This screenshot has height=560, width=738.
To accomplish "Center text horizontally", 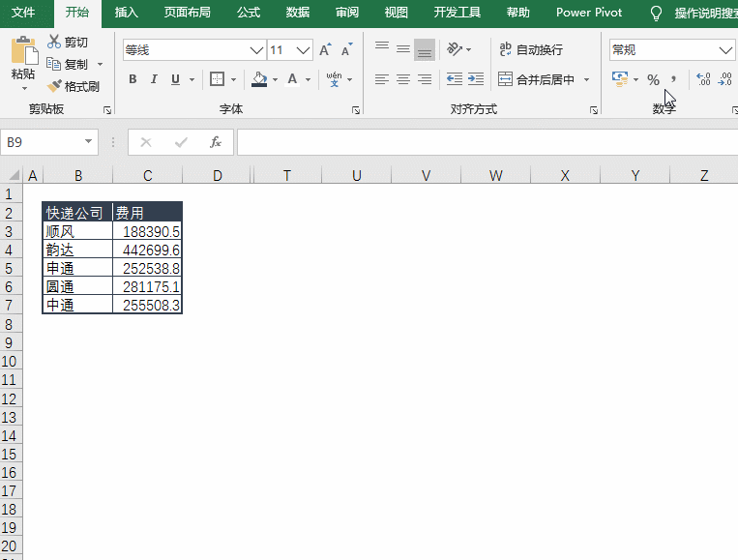I will (403, 79).
